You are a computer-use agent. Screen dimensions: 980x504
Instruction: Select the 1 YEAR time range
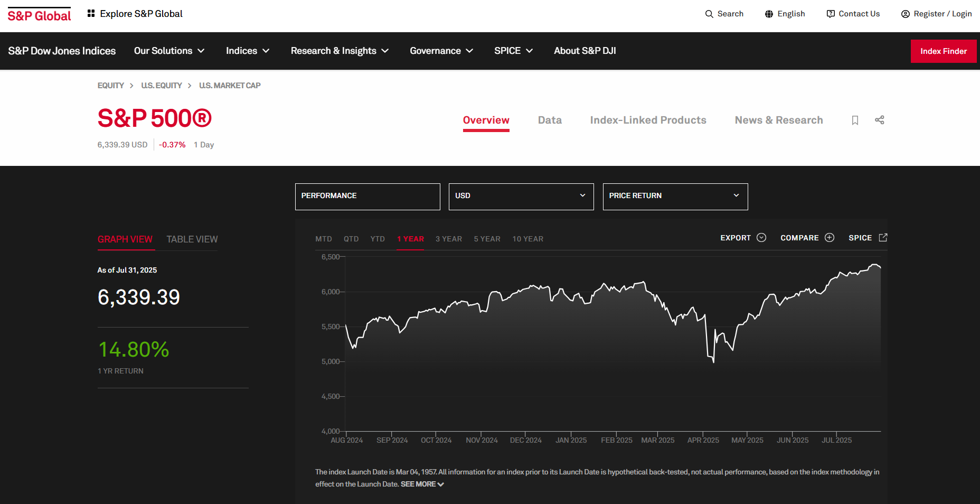[x=410, y=239]
